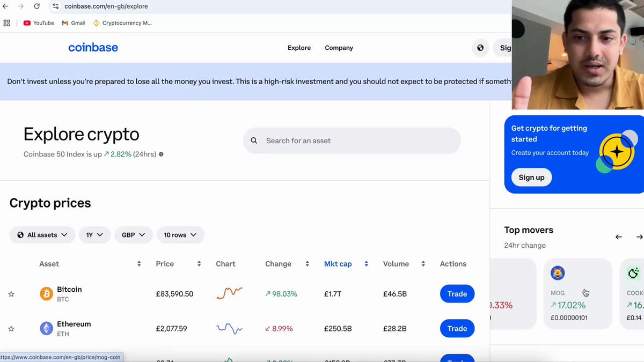Open the globe language selector
This screenshot has height=362, width=644.
pyautogui.click(x=480, y=48)
